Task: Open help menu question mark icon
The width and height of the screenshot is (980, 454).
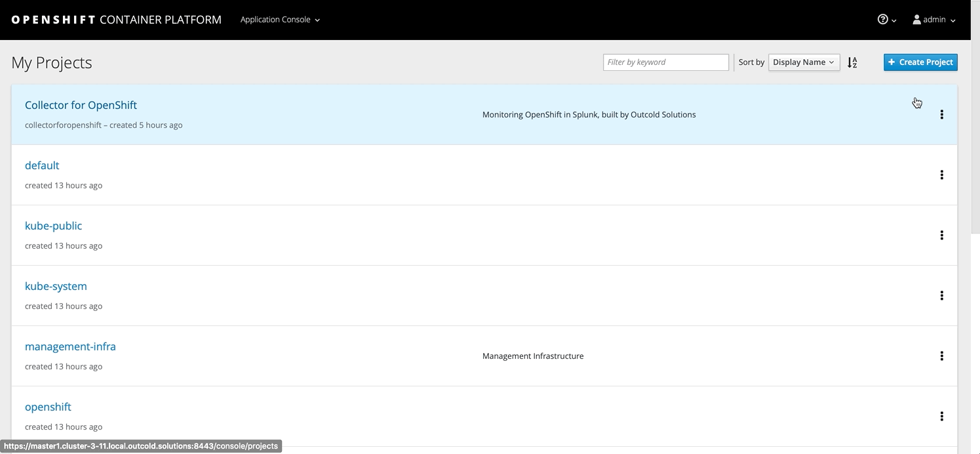Action: pos(886,20)
